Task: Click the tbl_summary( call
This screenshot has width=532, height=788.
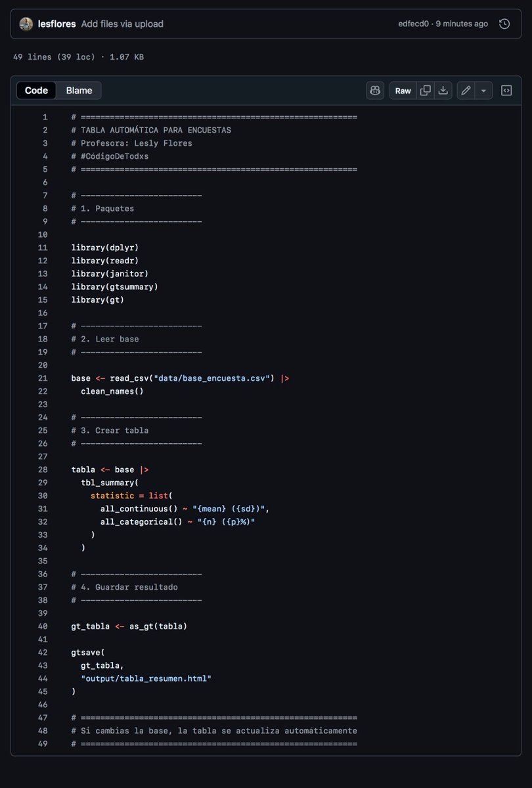Action: coord(110,483)
